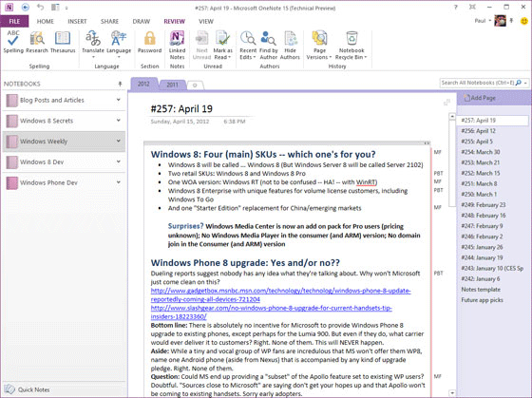
Task: Open the #255: April 5 page
Action: click(x=477, y=142)
